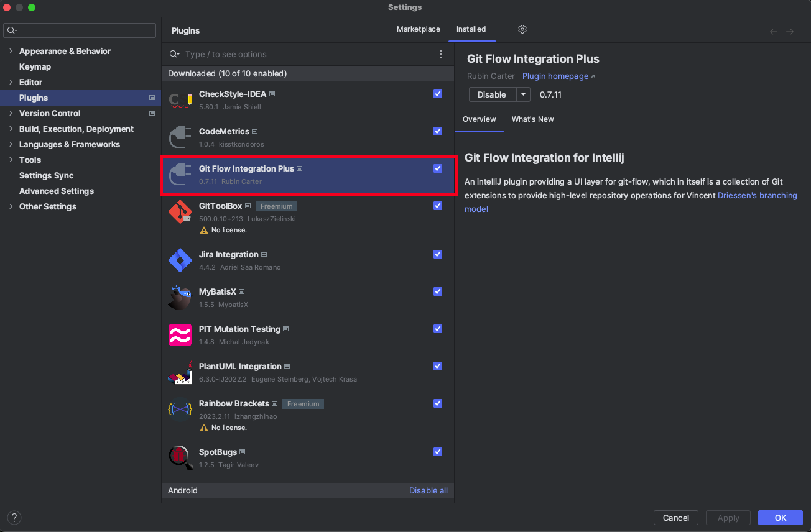Click the project-level icon beside Plugins

coord(152,98)
